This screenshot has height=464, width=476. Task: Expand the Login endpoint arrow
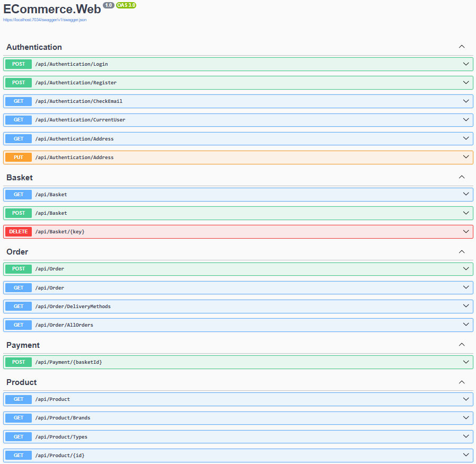click(466, 64)
